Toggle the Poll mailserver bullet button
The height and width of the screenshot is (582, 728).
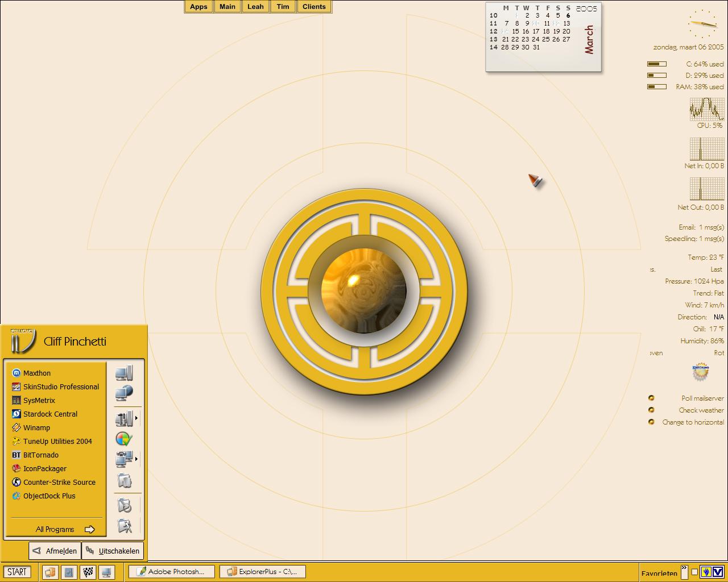(x=651, y=398)
